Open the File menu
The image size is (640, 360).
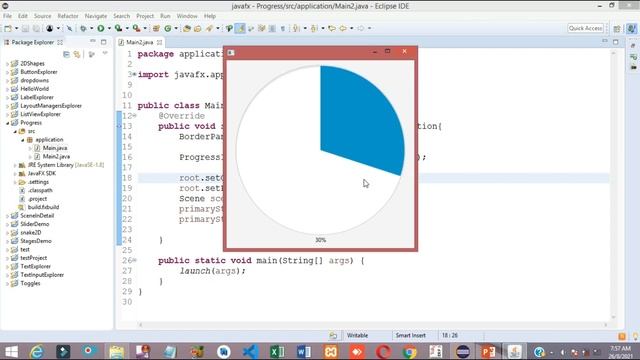(x=7, y=16)
